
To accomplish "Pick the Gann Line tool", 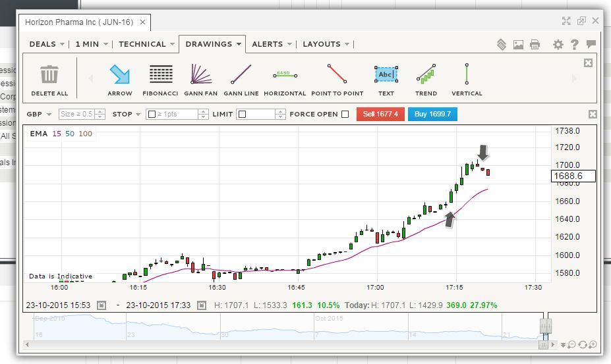I will (x=241, y=80).
